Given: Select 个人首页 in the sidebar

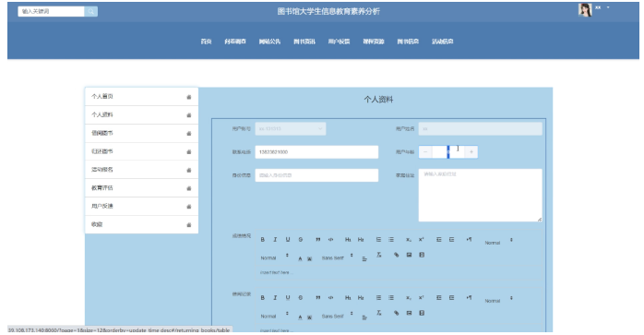Looking at the screenshot, I should tap(141, 97).
